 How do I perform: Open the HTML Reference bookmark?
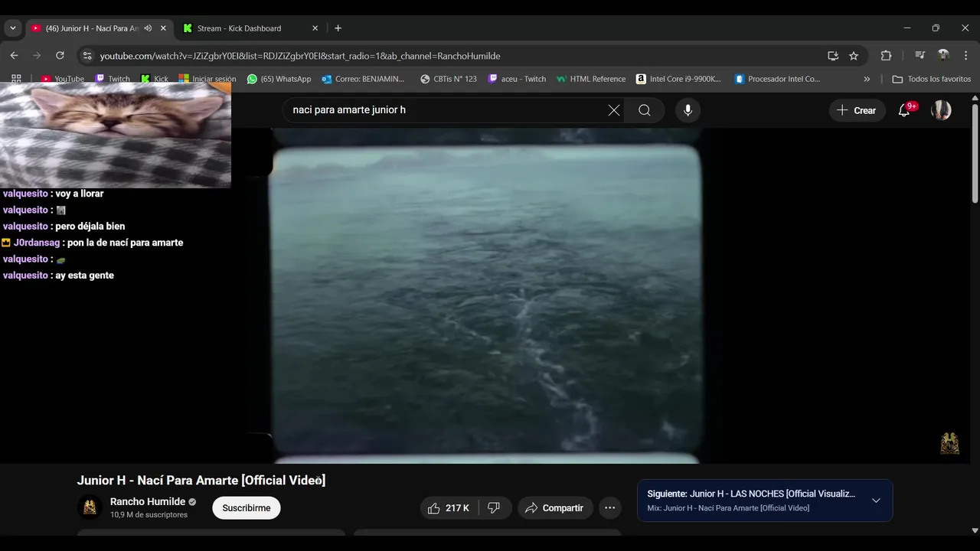coord(591,79)
